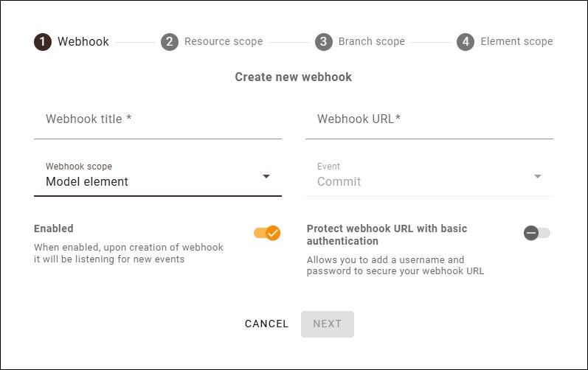Expand the Event dropdown arrow

pyautogui.click(x=538, y=177)
